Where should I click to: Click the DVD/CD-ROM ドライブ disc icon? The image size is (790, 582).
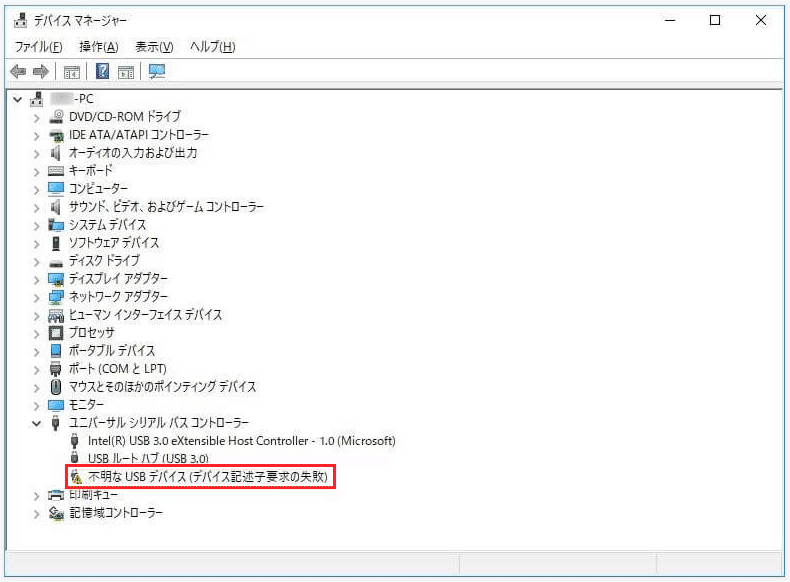point(56,117)
